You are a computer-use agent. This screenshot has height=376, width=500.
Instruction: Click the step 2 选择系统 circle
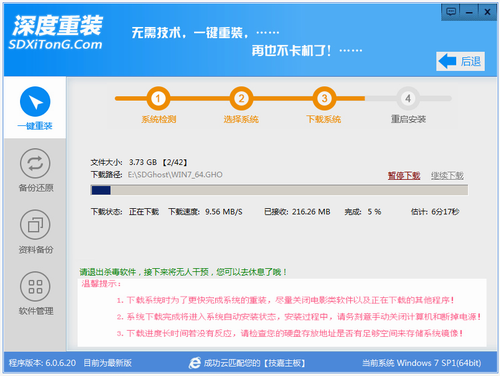point(241,98)
